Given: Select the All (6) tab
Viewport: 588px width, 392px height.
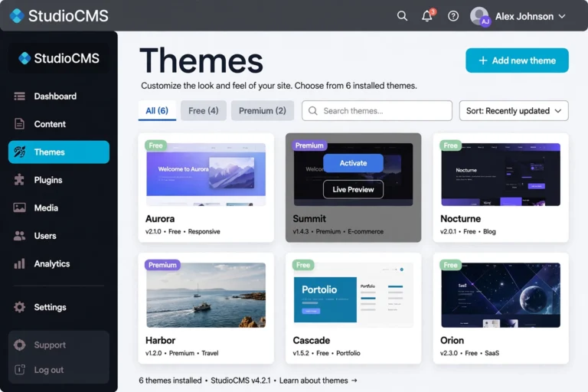Looking at the screenshot, I should [x=157, y=111].
